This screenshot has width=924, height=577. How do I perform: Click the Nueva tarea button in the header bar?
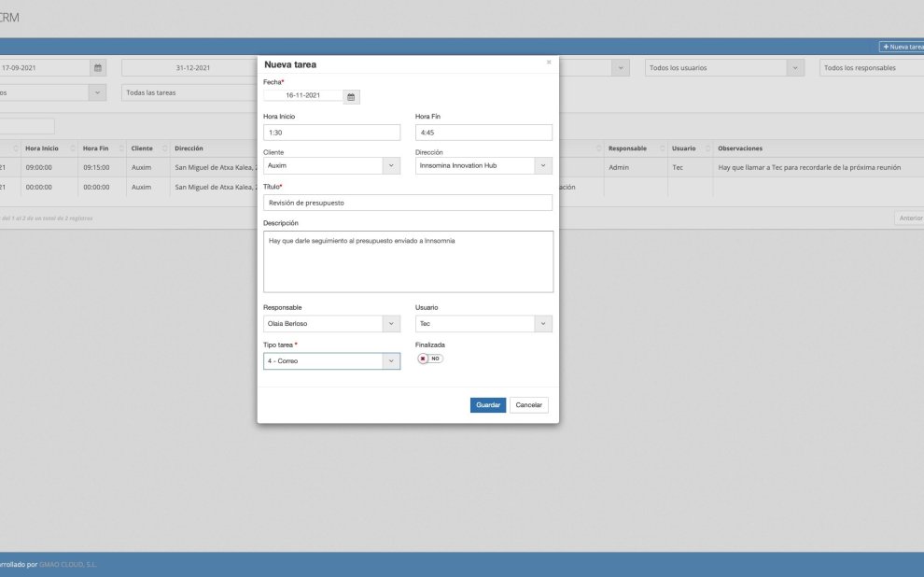coord(901,47)
